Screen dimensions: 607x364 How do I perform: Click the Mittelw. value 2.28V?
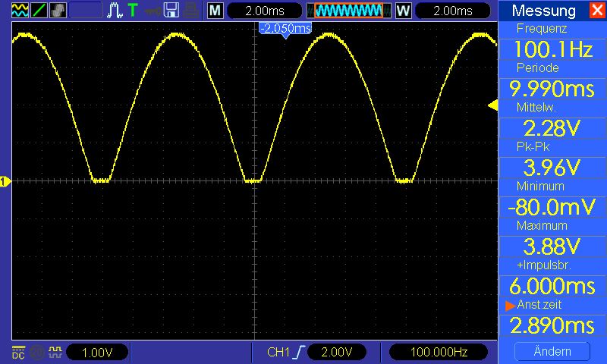pyautogui.click(x=553, y=128)
